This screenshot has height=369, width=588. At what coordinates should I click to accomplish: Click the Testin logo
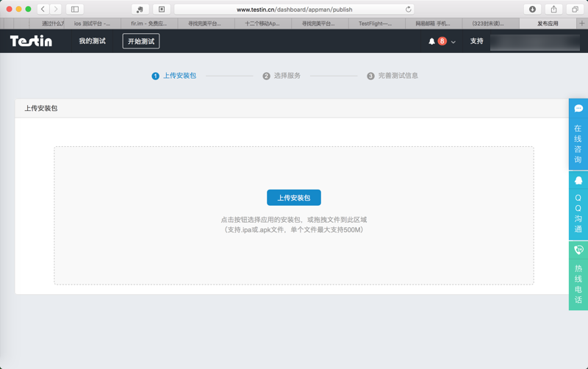click(31, 41)
